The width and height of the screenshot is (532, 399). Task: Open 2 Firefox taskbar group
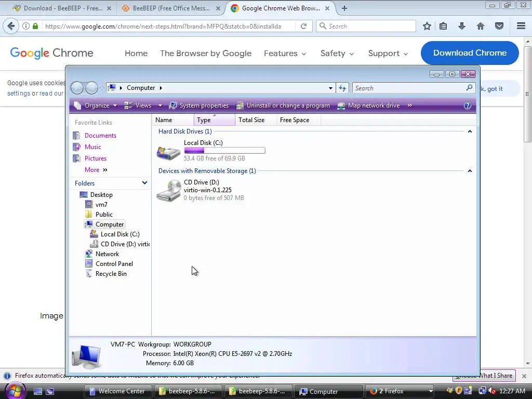[x=400, y=391]
